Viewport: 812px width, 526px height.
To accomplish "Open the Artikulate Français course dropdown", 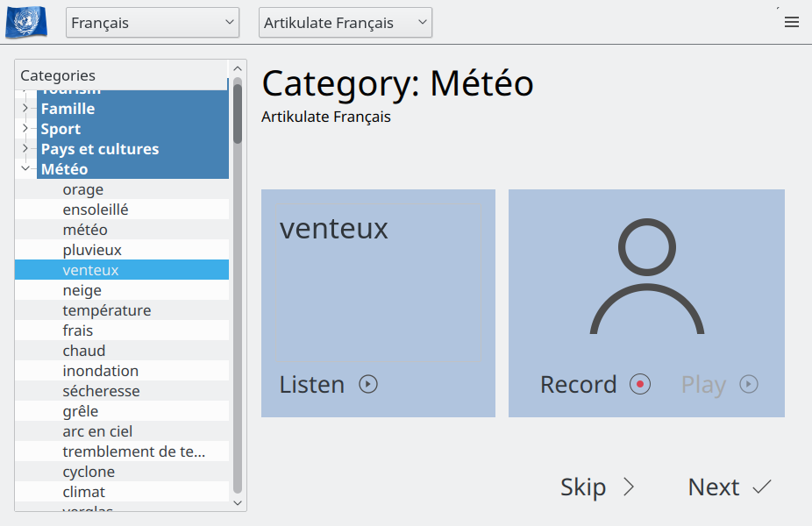I will tap(345, 22).
